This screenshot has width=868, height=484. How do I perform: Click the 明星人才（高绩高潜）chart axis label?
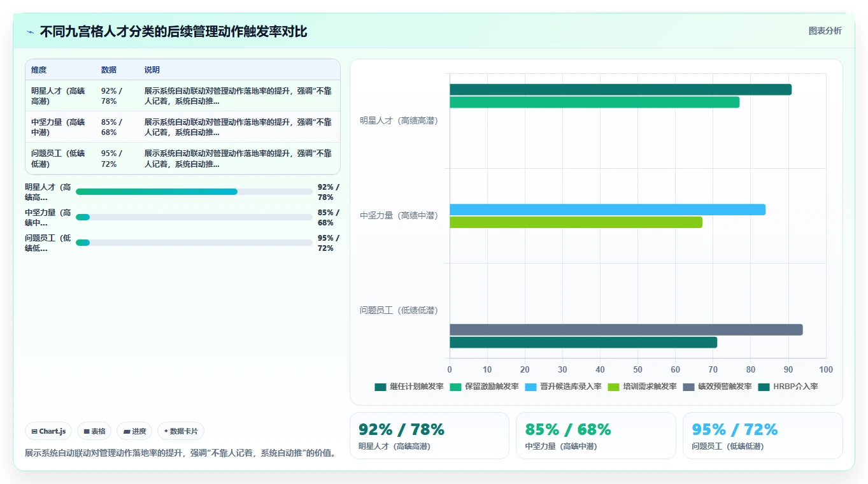(399, 120)
